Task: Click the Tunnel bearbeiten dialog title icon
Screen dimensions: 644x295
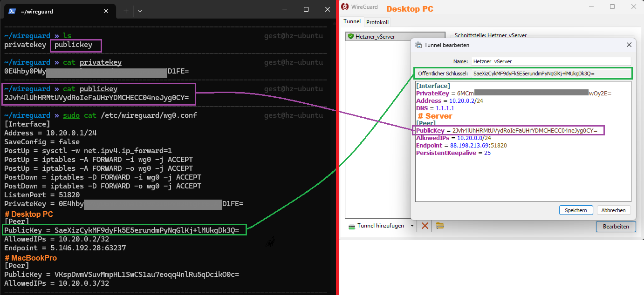Action: 418,45
